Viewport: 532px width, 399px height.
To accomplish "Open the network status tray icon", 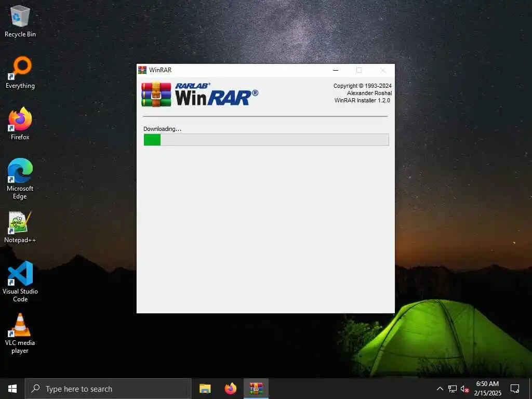I will point(453,389).
